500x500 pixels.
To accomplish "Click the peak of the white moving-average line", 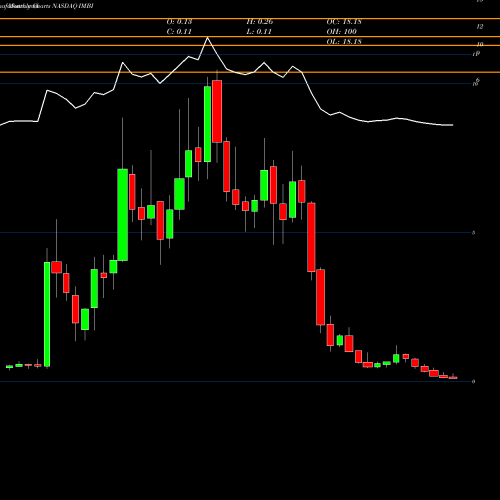I will pyautogui.click(x=207, y=38).
